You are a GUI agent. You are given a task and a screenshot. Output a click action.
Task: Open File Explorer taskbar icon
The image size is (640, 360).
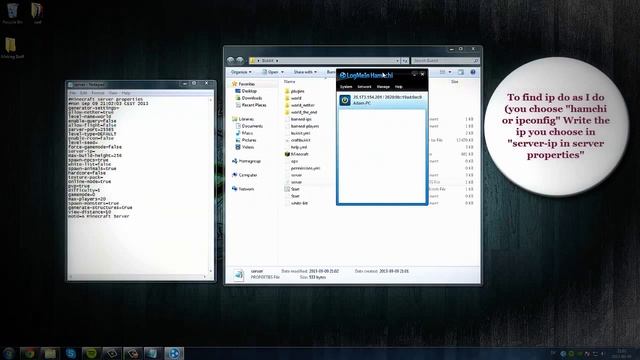(50, 353)
